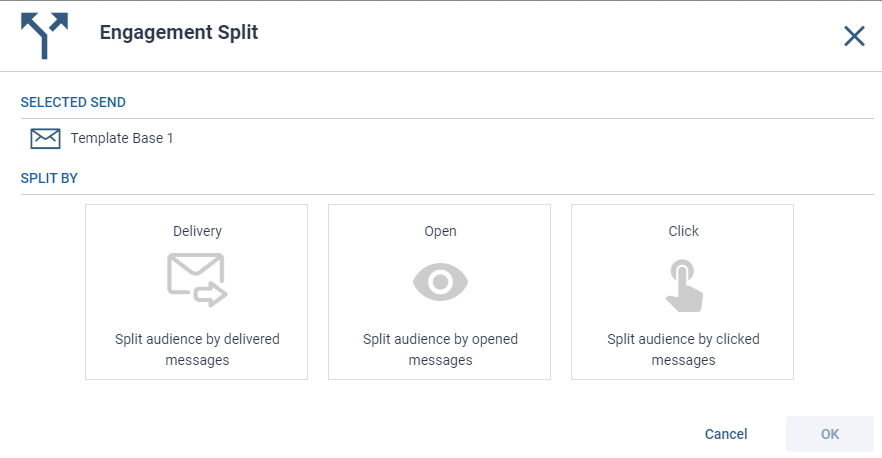
Task: Select the Template Base 1 send
Action: click(x=121, y=138)
